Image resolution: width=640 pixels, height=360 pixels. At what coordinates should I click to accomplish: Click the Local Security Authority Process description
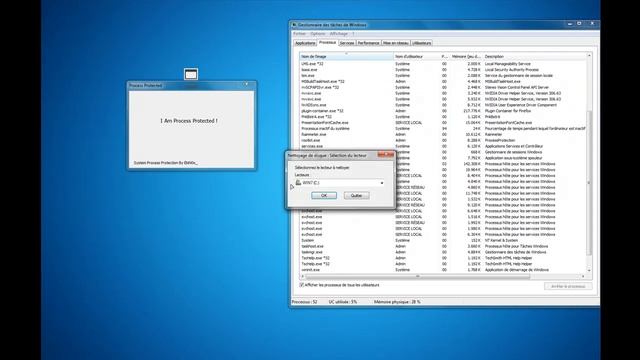(511, 70)
